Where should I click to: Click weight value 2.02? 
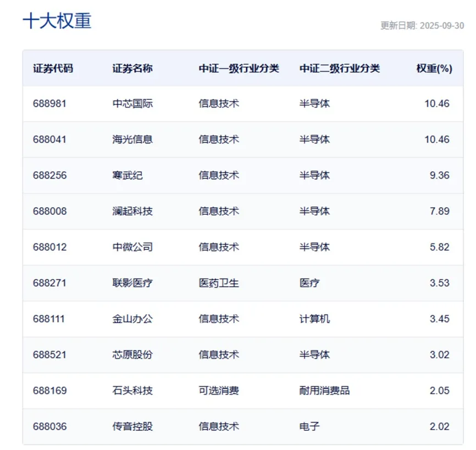click(x=440, y=426)
